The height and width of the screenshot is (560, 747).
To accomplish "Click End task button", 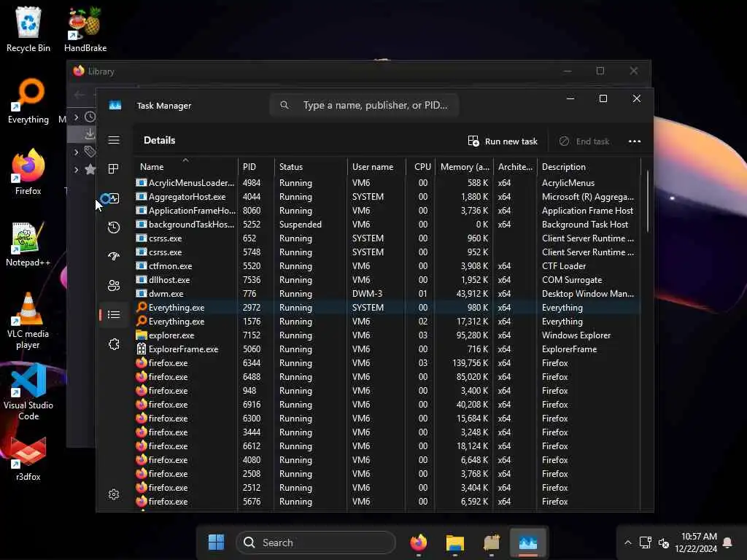I will coord(584,141).
